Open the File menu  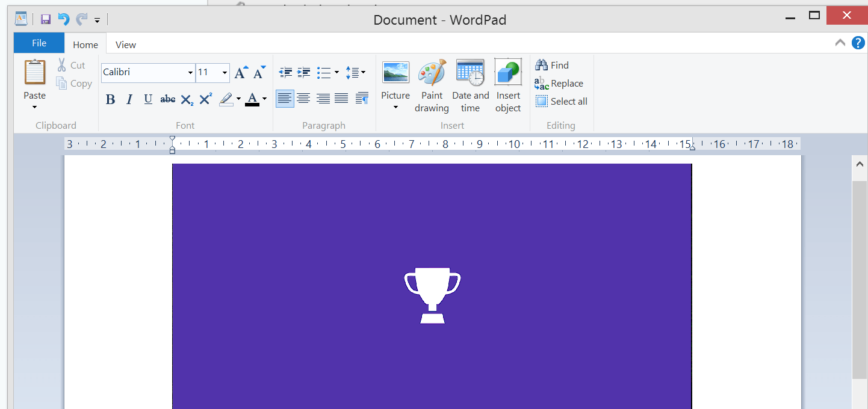pyautogui.click(x=38, y=43)
